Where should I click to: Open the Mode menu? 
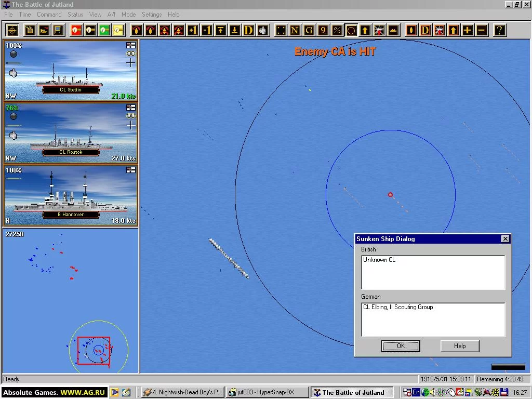[x=129, y=14]
